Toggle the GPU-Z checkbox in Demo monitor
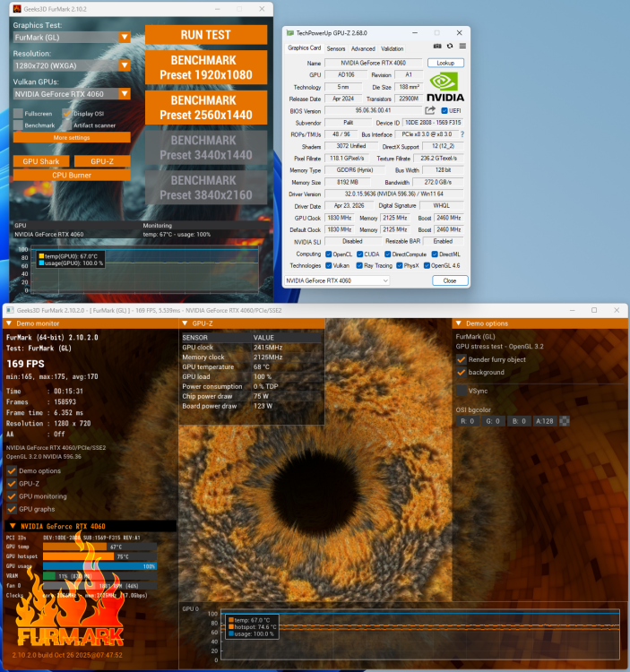The height and width of the screenshot is (672, 630). (x=12, y=484)
